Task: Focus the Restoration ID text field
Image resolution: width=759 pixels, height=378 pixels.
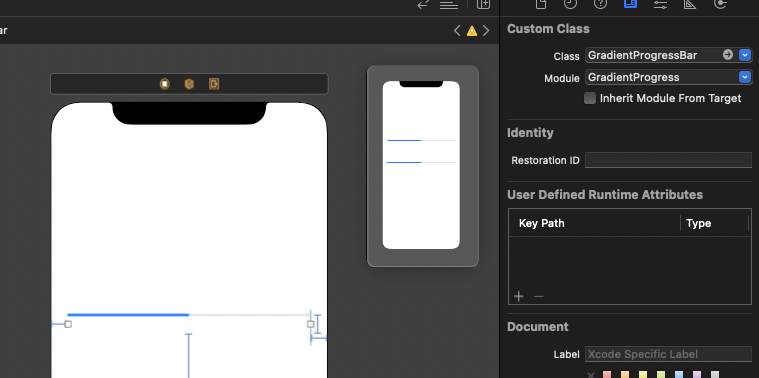Action: tap(668, 160)
